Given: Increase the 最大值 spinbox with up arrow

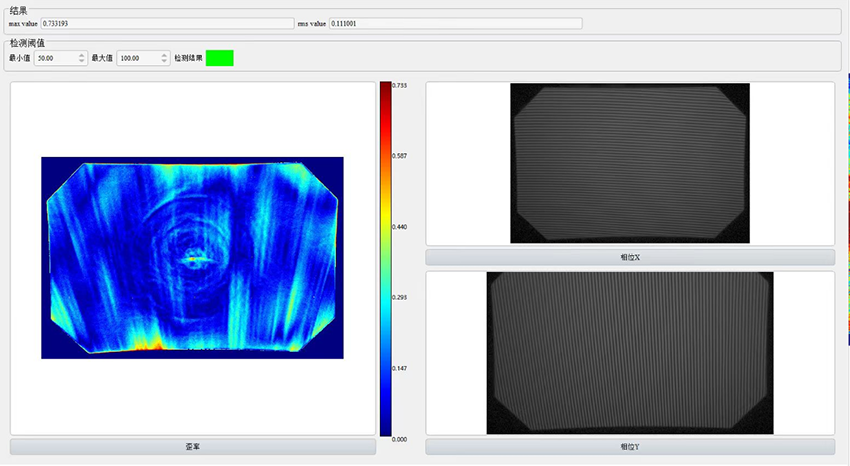Looking at the screenshot, I should point(164,55).
